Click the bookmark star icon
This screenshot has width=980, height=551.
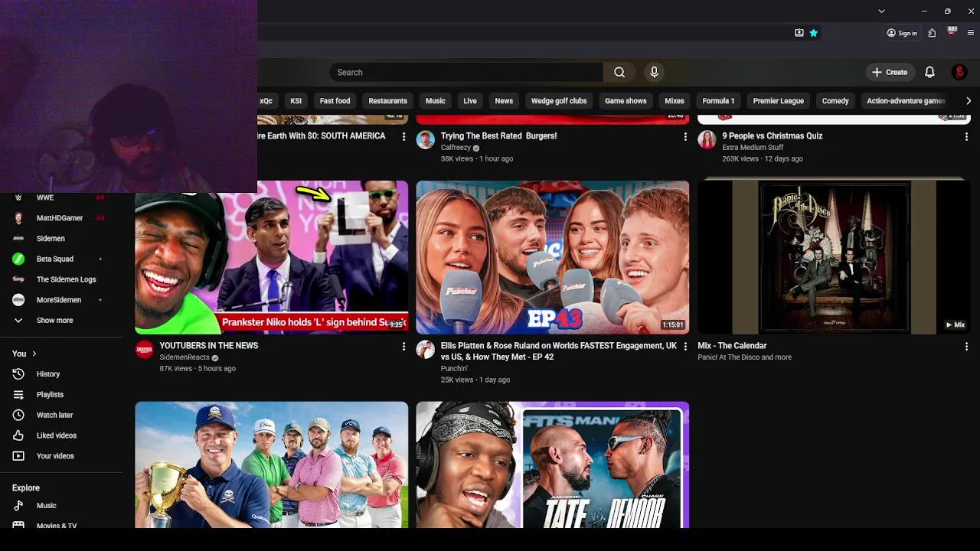pos(813,33)
